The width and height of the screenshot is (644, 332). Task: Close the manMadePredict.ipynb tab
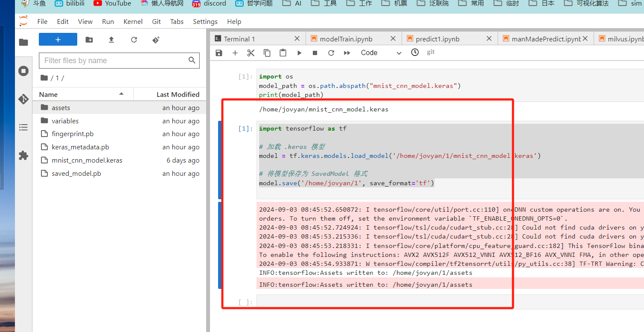click(585, 38)
